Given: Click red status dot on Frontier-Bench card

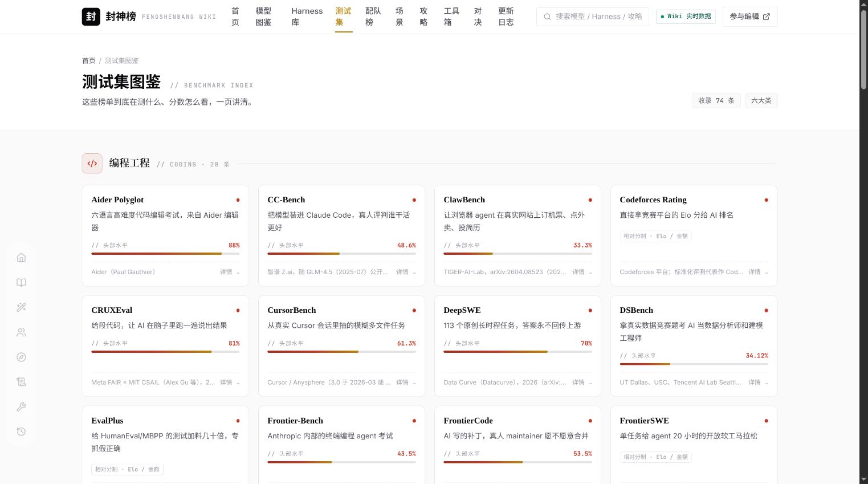Looking at the screenshot, I should click(x=414, y=421).
